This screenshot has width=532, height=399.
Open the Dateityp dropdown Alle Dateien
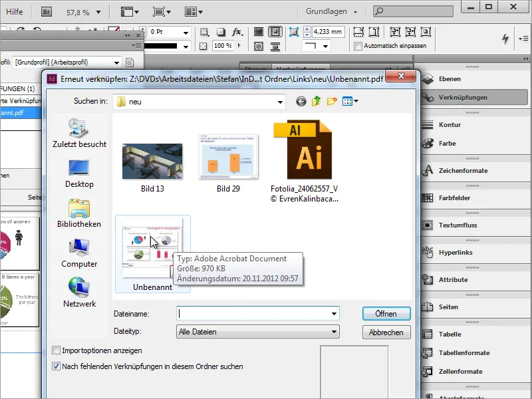pos(258,332)
